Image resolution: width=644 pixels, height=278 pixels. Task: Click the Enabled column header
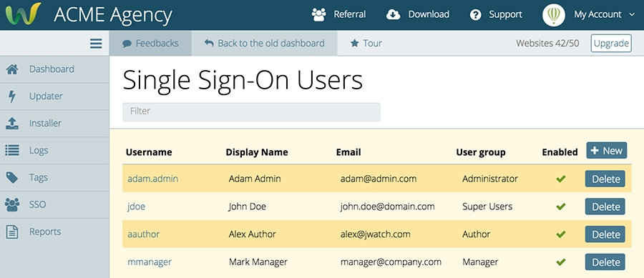click(x=560, y=152)
